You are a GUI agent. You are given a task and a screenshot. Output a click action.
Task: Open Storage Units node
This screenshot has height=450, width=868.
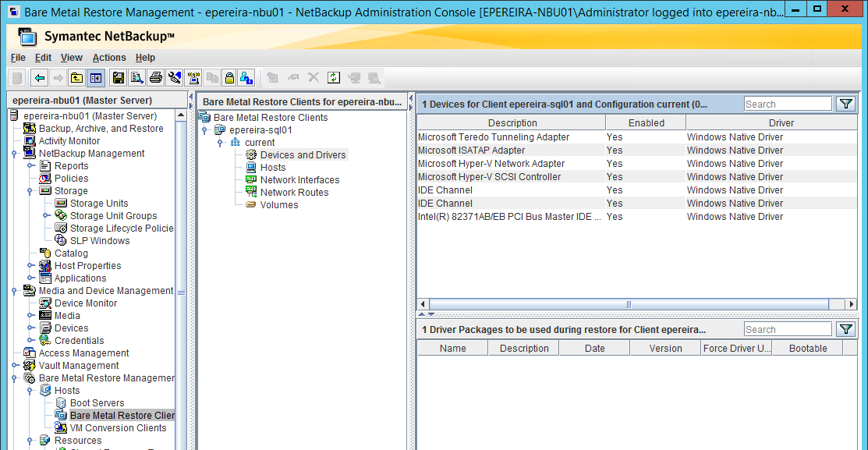(98, 203)
